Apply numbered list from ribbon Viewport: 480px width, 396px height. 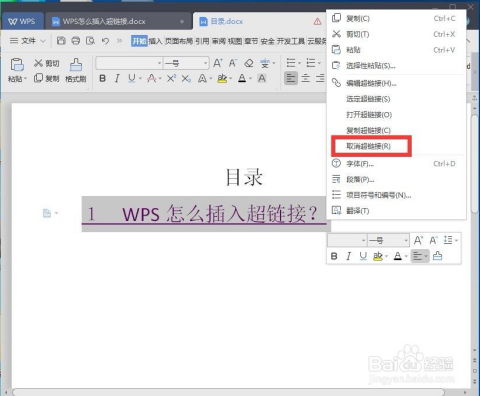311,63
